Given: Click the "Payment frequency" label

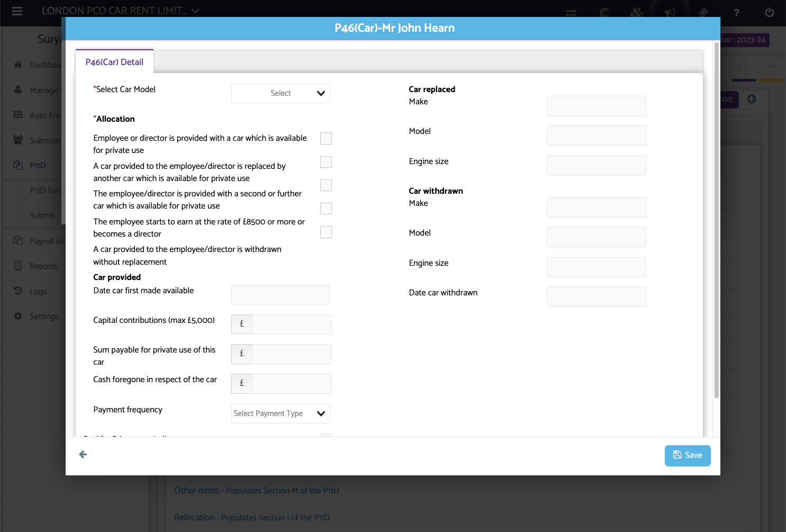Looking at the screenshot, I should point(128,410).
